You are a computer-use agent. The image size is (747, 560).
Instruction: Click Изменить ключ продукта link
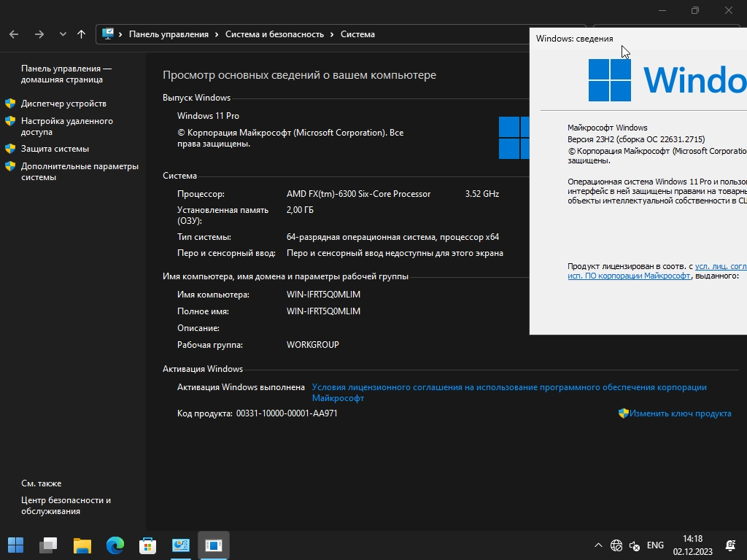[680, 413]
